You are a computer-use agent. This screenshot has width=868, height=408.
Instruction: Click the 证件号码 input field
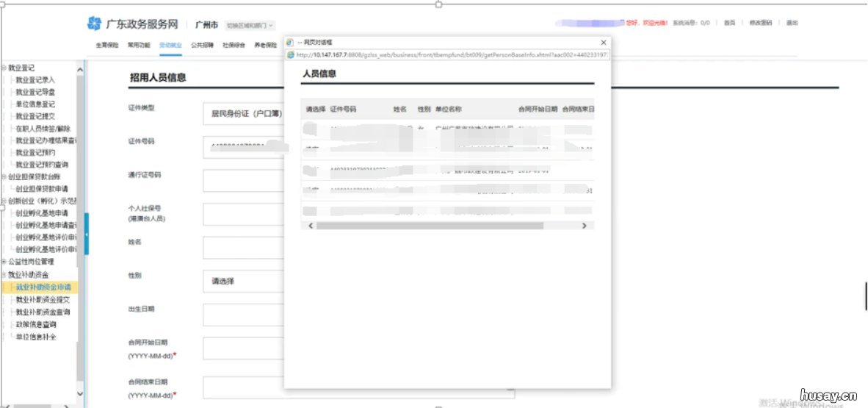point(243,148)
